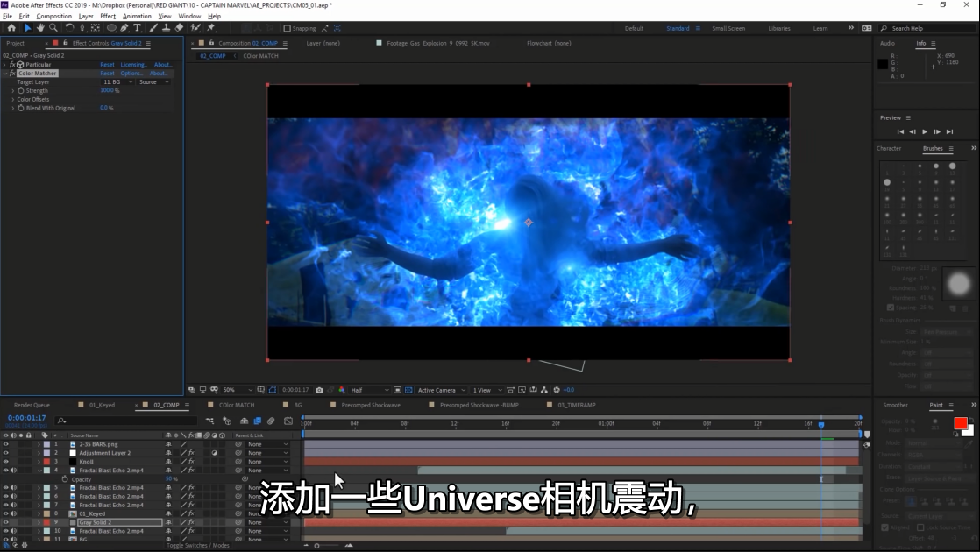Toggle the Blend With Original stopwatch
980x552 pixels.
pos(21,108)
